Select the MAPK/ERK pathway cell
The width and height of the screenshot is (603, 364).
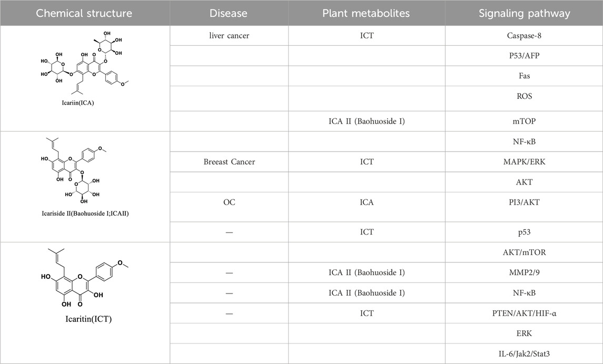click(x=524, y=161)
